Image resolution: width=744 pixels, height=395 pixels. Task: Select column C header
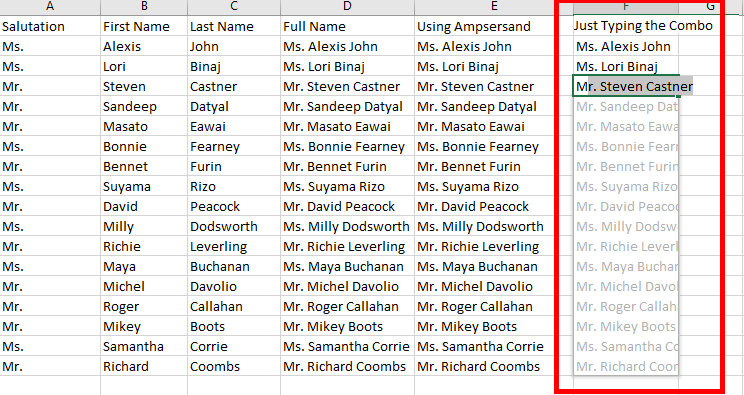tap(234, 7)
